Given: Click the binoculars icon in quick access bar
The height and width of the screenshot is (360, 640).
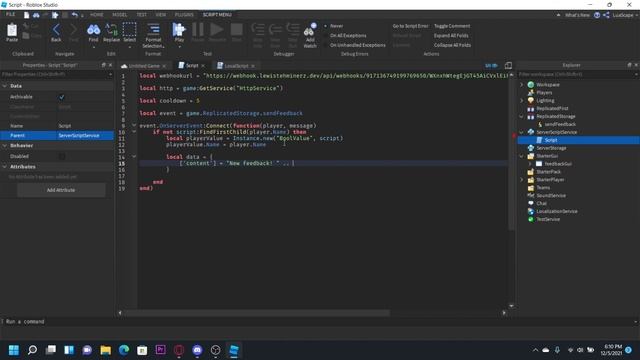Looking at the screenshot, I should coord(36,15).
